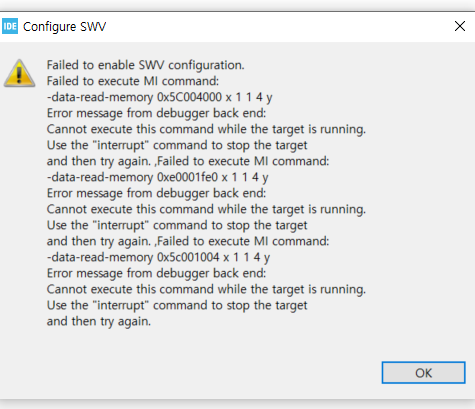The image size is (475, 409).
Task: Click the final 'and then try again.' line
Action: pos(99,321)
